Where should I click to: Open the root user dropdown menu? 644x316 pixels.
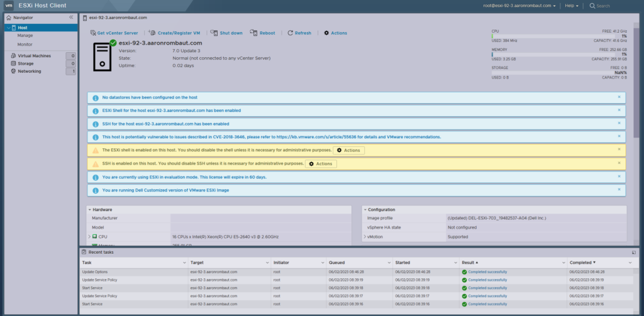click(x=519, y=6)
